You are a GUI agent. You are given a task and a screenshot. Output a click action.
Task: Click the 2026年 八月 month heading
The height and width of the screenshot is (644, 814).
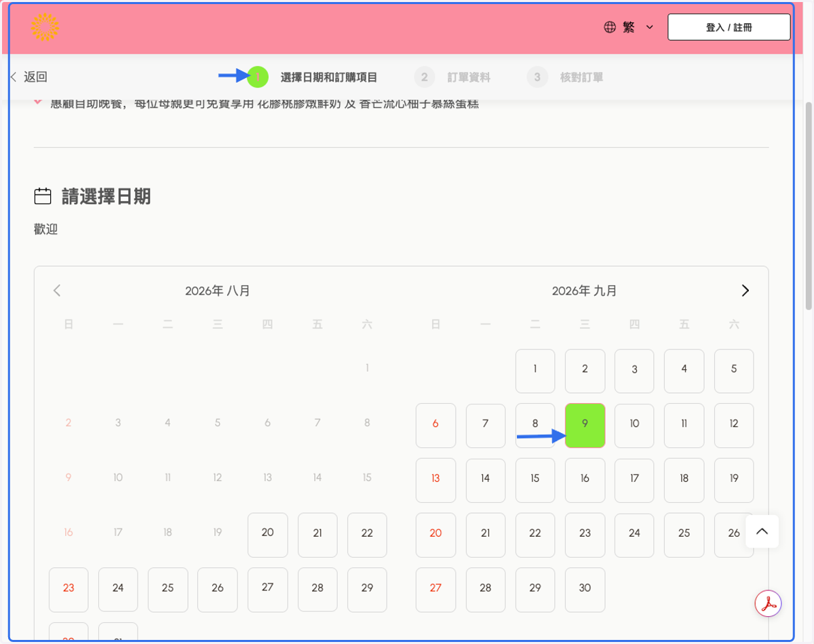pos(217,290)
